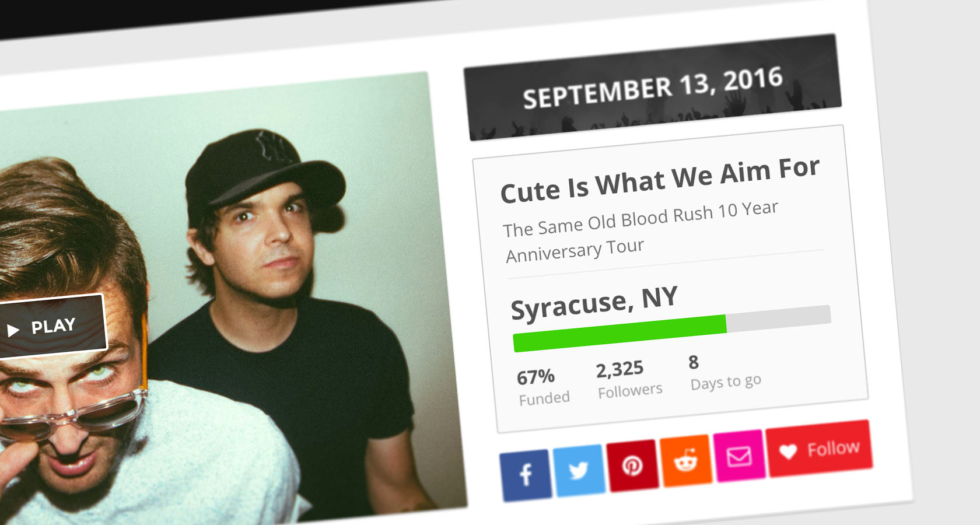Share to Reddit using the orange icon
This screenshot has width=980, height=525.
tap(685, 460)
